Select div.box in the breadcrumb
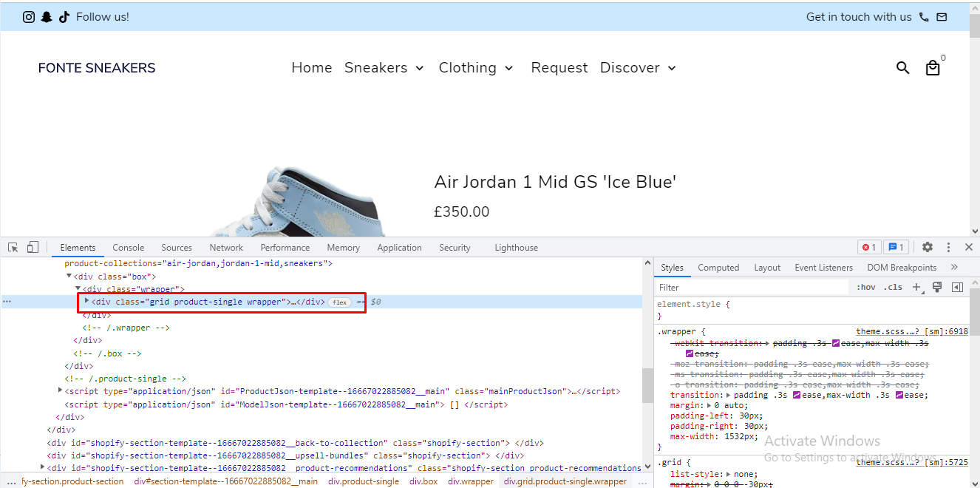Image resolution: width=980 pixels, height=488 pixels. coord(424,481)
